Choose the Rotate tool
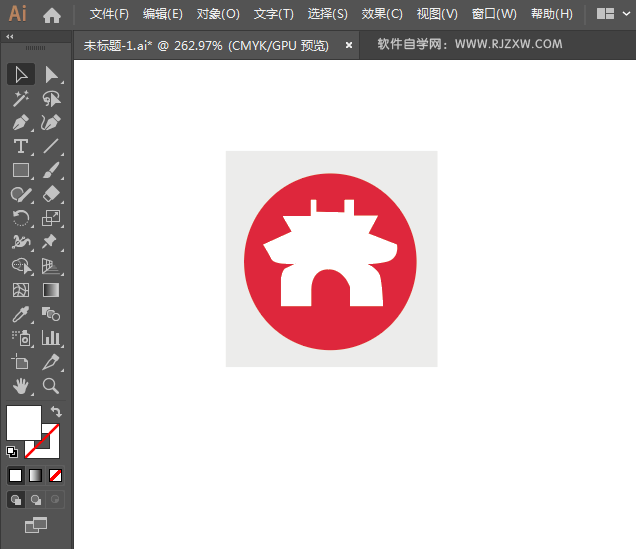636x549 pixels. point(21,218)
